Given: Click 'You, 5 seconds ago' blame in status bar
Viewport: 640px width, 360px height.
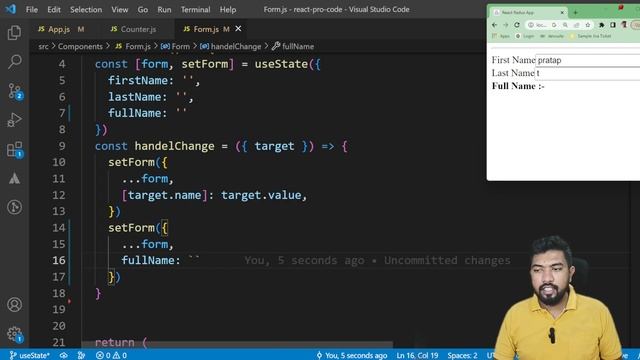Looking at the screenshot, I should pos(351,355).
